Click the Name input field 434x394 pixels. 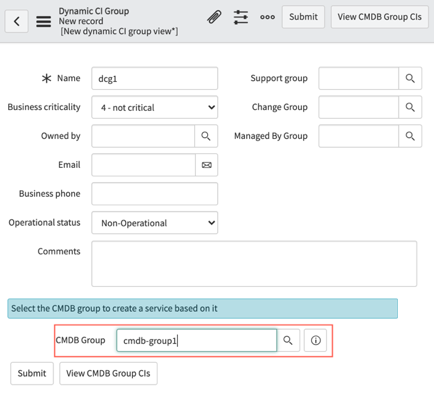[155, 78]
